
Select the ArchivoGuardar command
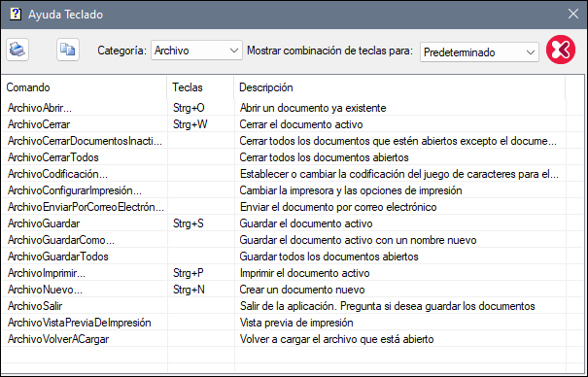(x=44, y=223)
